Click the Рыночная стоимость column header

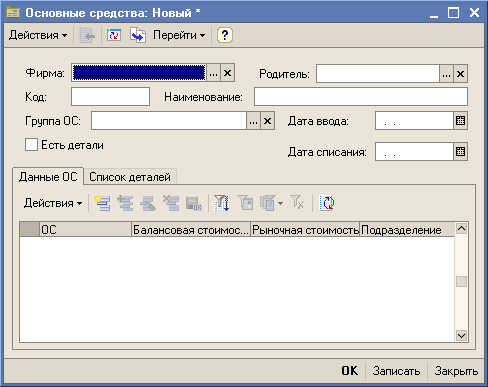305,230
